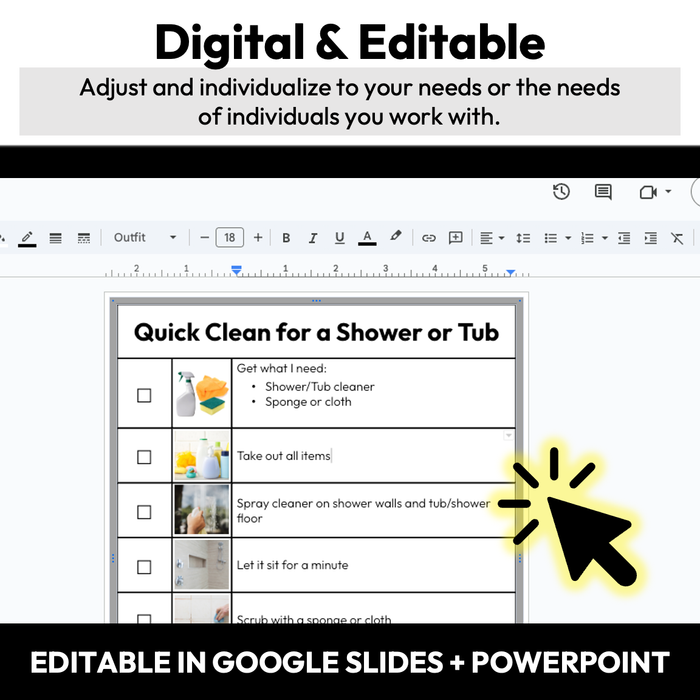
Task: Clear formatting with the rightmost toolbar icon
Action: pos(678,238)
